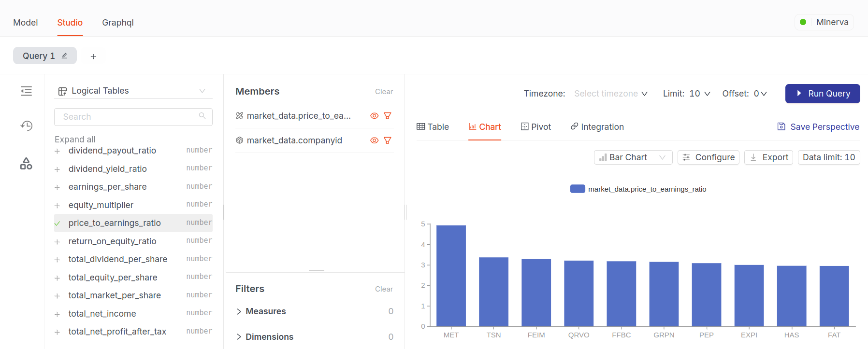Switch to Pivot view
The width and height of the screenshot is (868, 349).
click(536, 127)
